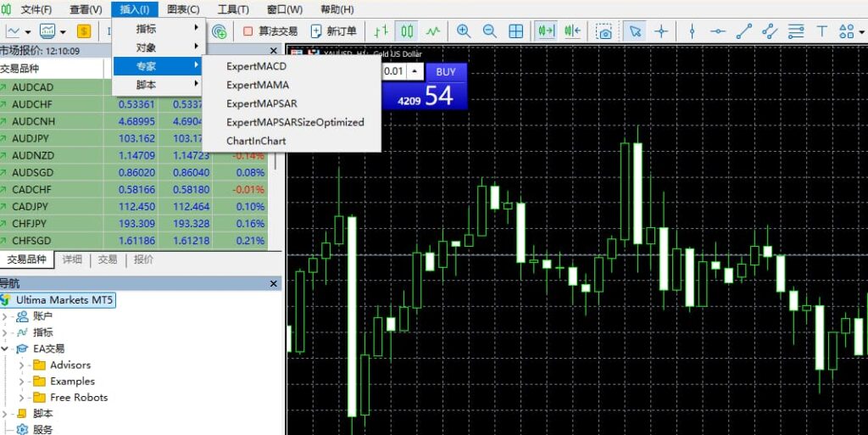This screenshot has height=435, width=868.
Task: Click the tile windows grid icon
Action: (515, 31)
